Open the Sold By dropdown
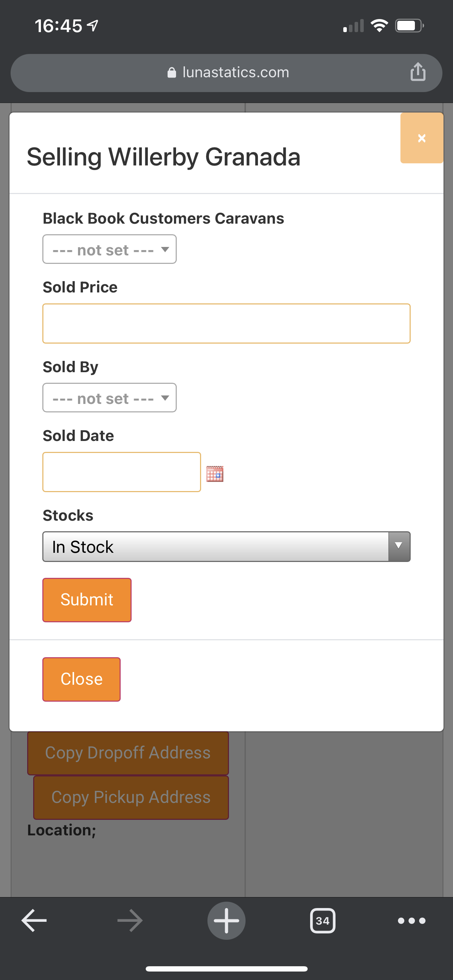 pos(109,398)
